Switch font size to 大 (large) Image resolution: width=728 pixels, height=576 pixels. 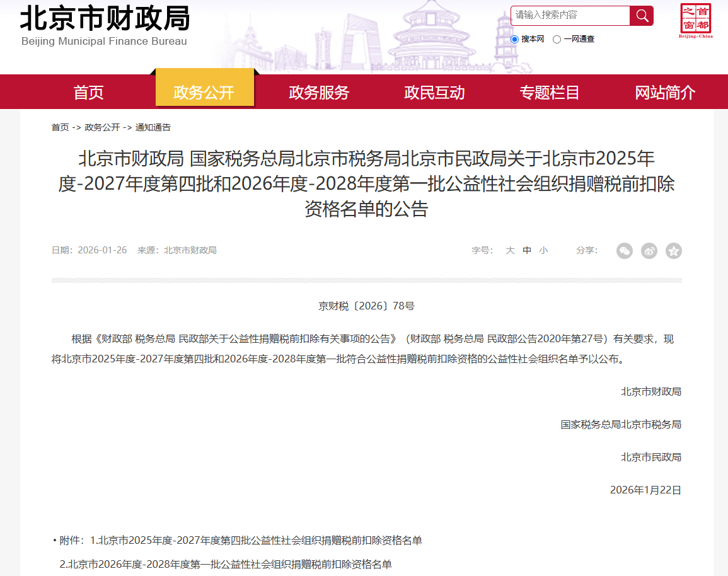click(510, 250)
